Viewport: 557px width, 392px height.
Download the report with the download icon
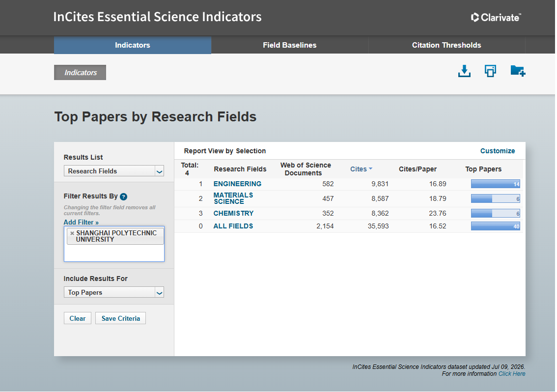(464, 71)
